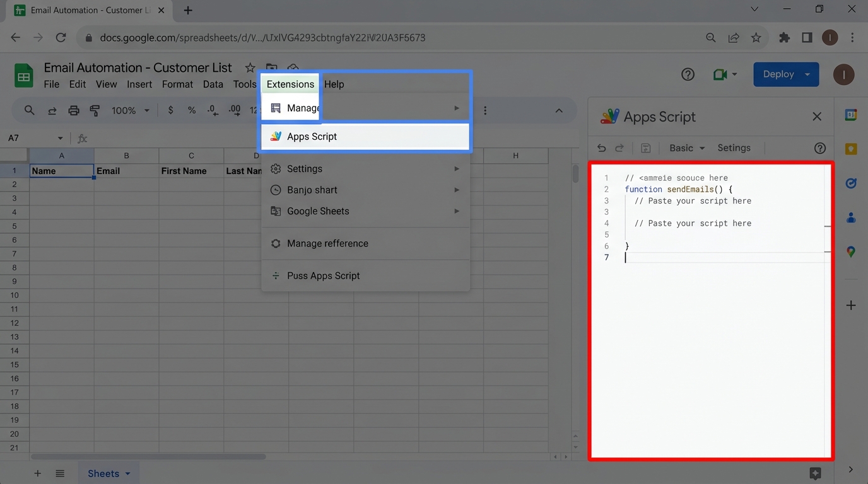Image resolution: width=868 pixels, height=484 pixels.
Task: Click the paint format icon
Action: (x=95, y=110)
